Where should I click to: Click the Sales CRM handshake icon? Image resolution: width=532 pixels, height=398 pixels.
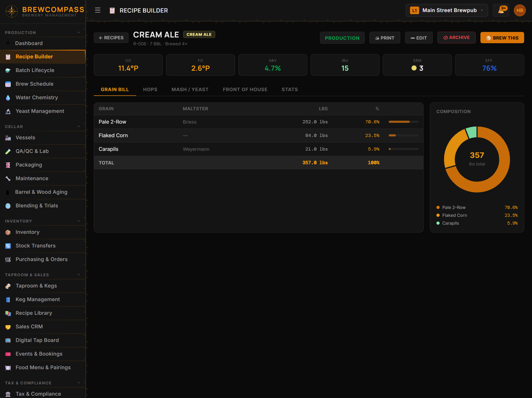(x=8, y=327)
